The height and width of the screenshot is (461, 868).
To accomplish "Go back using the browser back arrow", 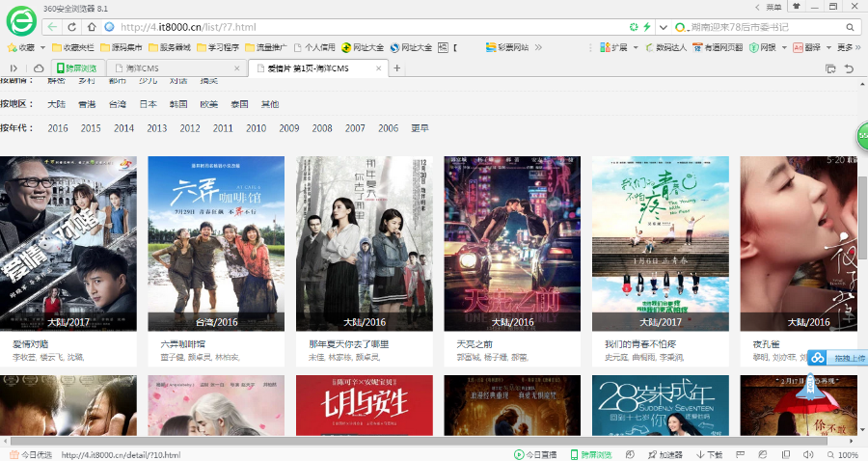I will (x=52, y=27).
